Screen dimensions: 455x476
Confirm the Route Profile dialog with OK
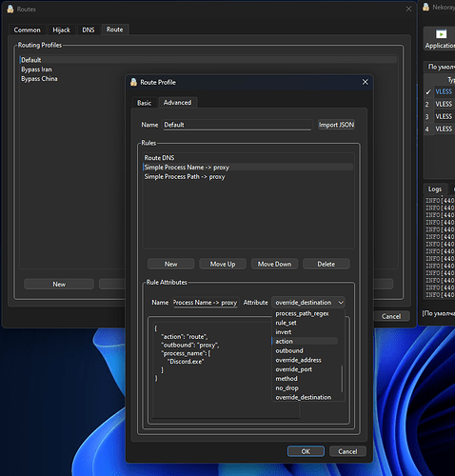[306, 451]
